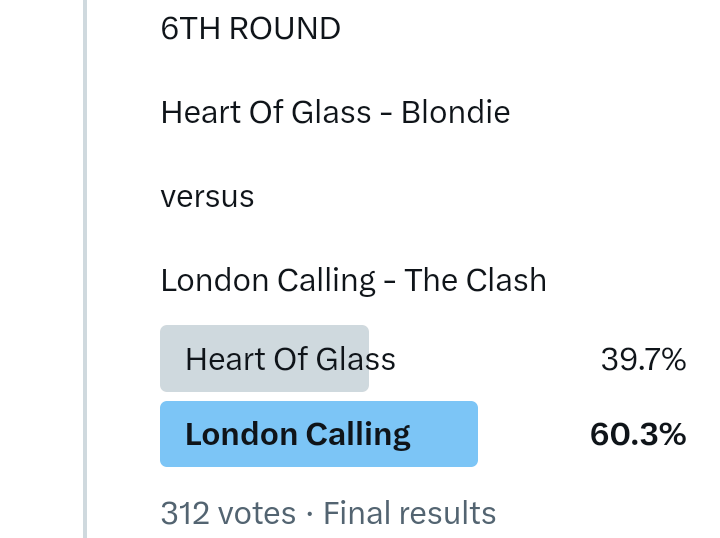Select the "Heart Of Glass - Blondie" tweet line
The width and height of the screenshot is (720, 538).
[x=335, y=112]
